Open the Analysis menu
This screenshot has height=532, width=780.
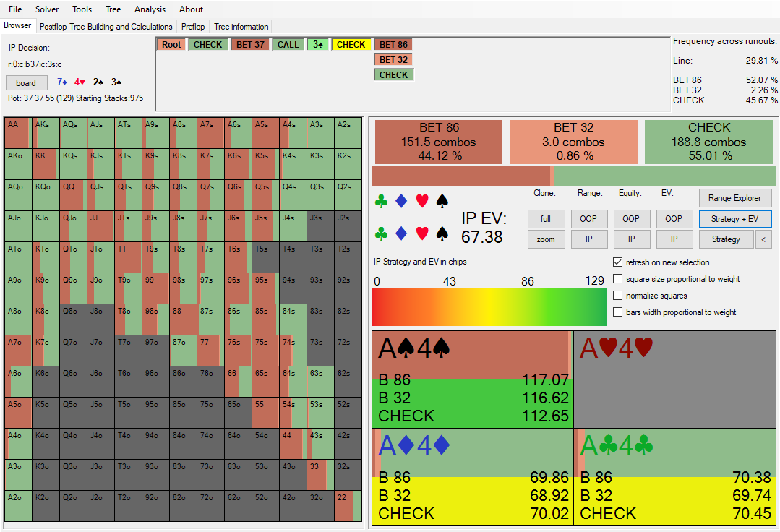pyautogui.click(x=150, y=9)
